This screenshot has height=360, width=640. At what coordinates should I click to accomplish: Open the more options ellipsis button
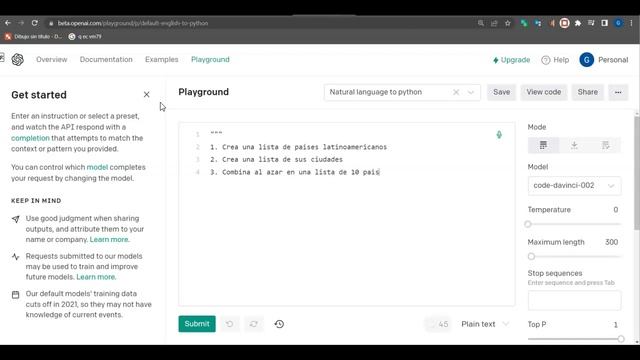click(618, 92)
